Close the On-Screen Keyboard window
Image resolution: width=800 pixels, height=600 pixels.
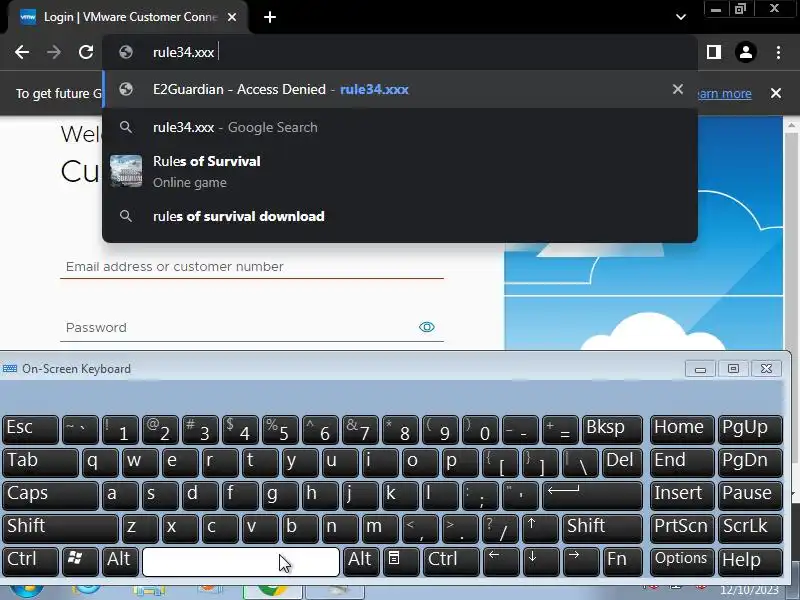click(x=766, y=369)
